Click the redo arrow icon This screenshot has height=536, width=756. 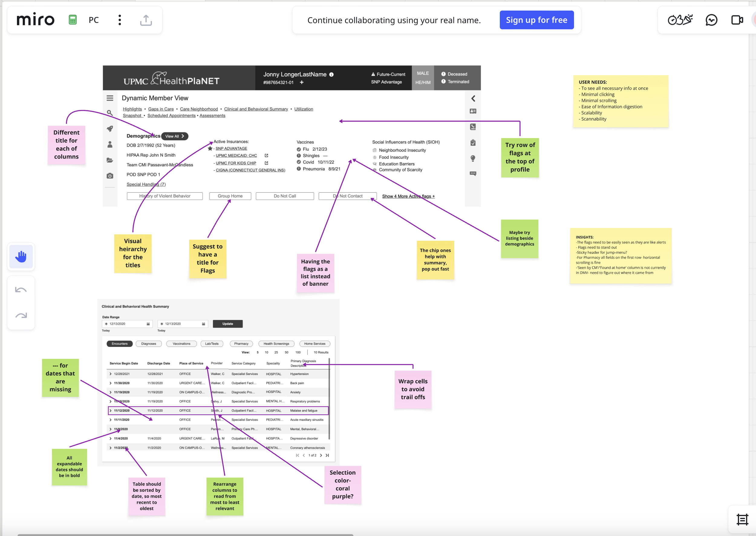point(21,315)
